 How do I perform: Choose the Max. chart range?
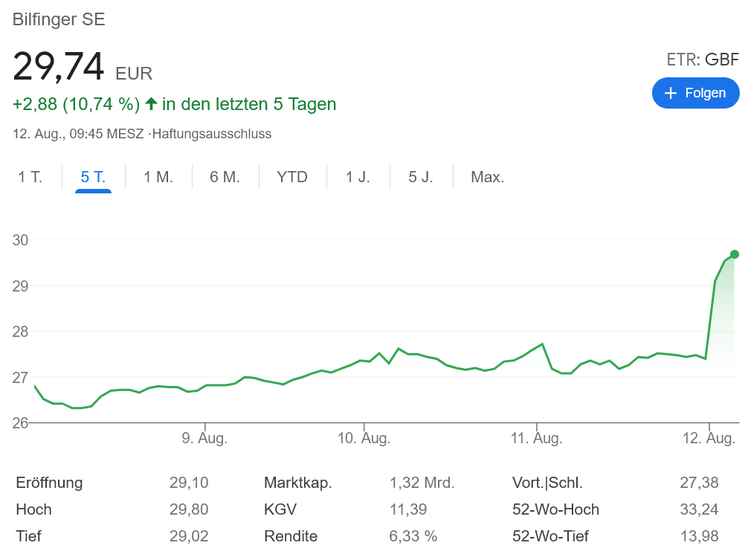coord(487,177)
